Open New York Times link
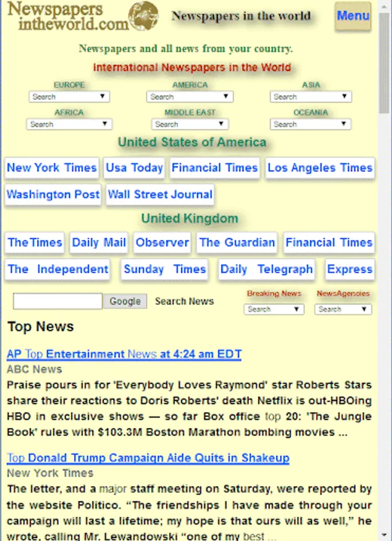Screen dimensions: 392x541 point(52,168)
